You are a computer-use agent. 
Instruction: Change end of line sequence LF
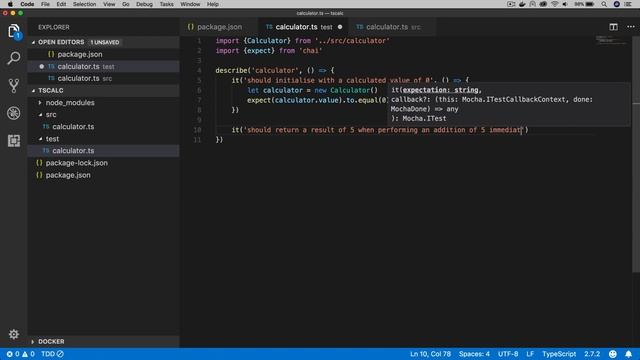(x=530, y=354)
